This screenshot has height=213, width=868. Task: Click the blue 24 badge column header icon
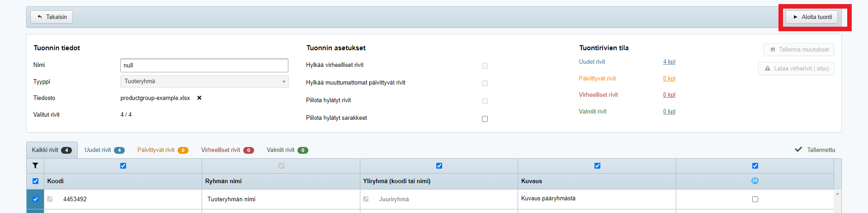click(x=755, y=181)
